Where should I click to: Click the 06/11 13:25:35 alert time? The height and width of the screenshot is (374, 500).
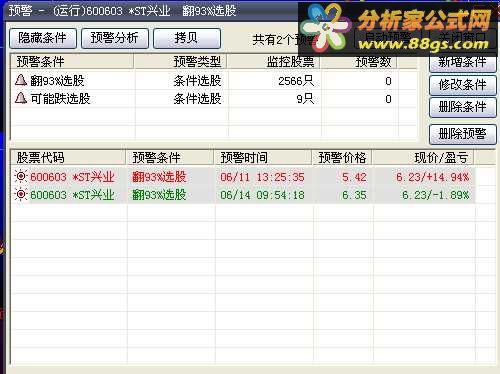(262, 177)
